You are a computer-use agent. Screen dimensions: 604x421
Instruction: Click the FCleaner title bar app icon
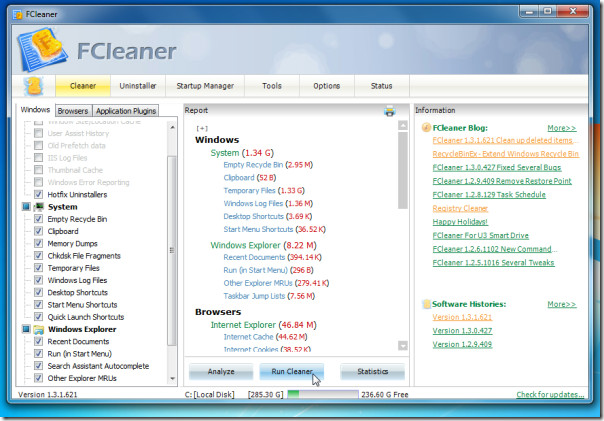17,15
